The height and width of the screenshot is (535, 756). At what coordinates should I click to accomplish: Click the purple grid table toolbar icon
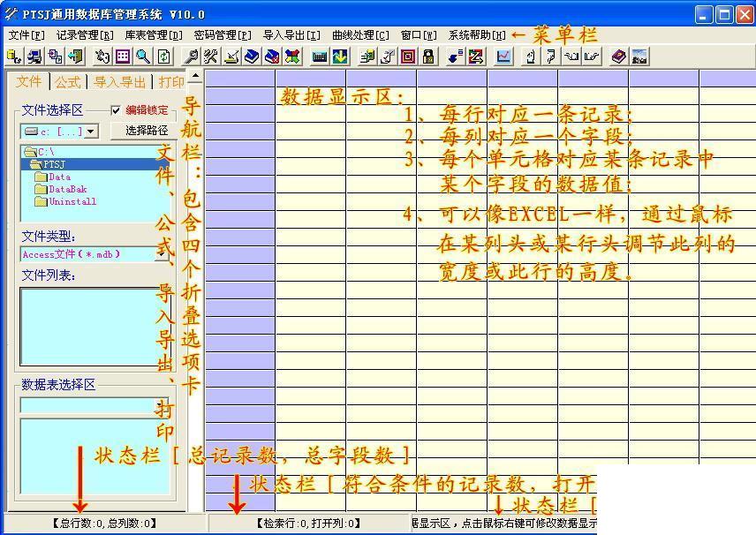coord(123,57)
